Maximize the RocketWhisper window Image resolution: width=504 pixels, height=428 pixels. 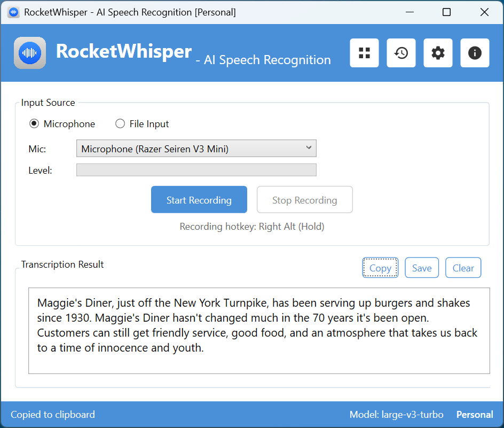pos(446,12)
